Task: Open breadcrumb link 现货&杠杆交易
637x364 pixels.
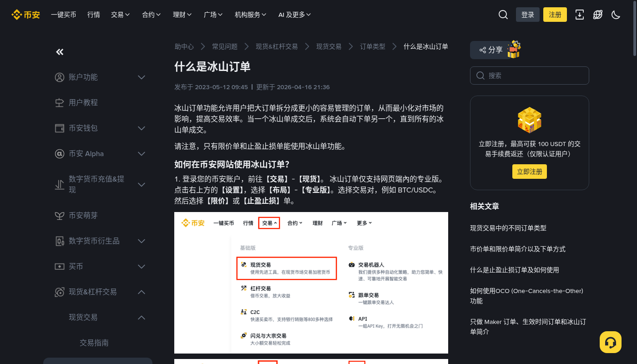Action: 277,46
